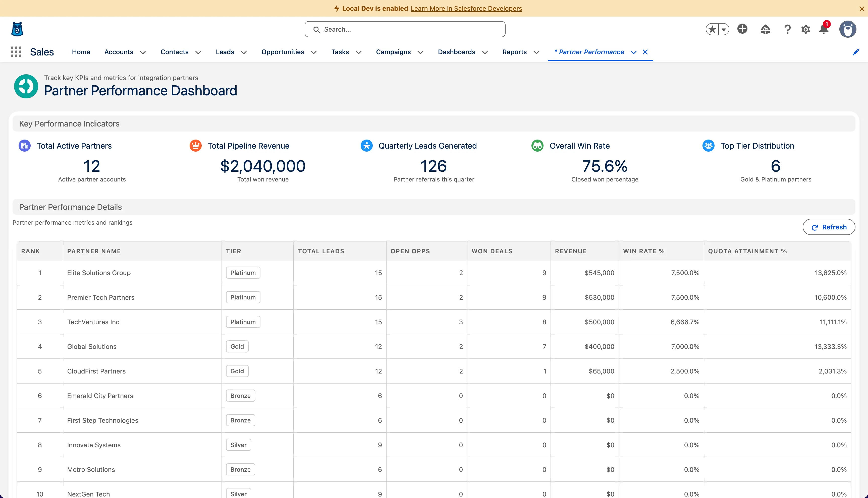Click the Global Actions plus icon
Screen dimensions: 868x498
(742, 29)
